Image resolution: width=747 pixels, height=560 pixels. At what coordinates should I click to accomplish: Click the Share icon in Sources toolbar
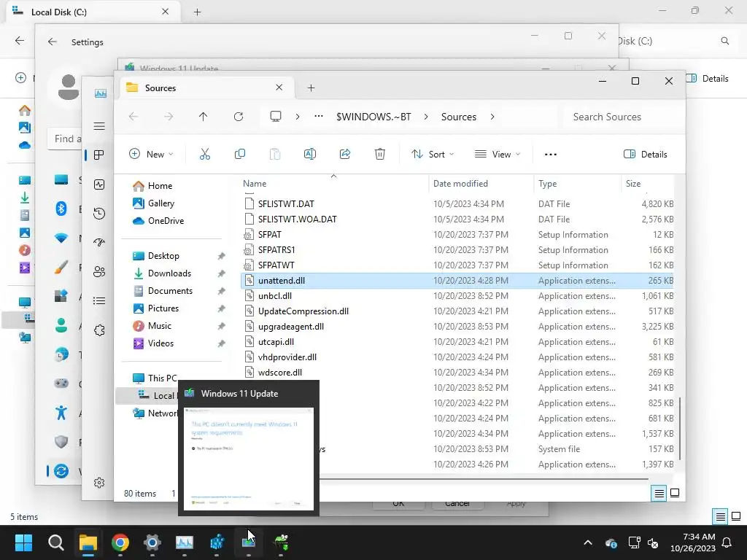click(x=345, y=155)
